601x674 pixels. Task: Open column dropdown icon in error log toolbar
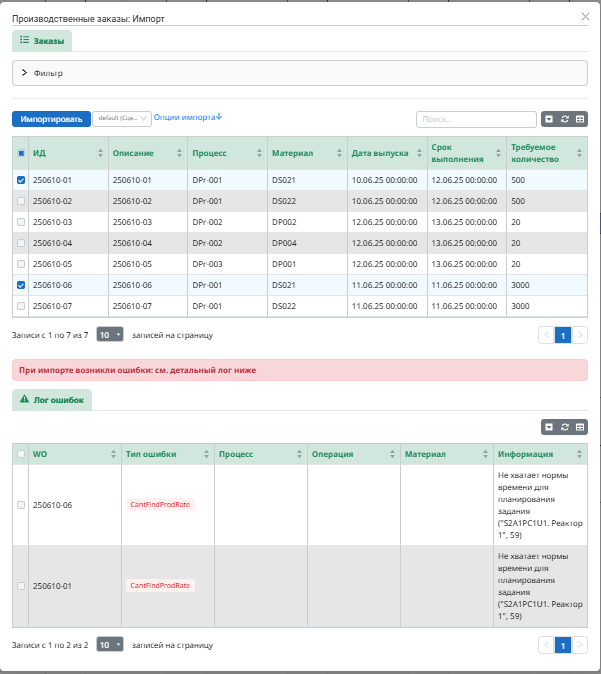[x=549, y=427]
